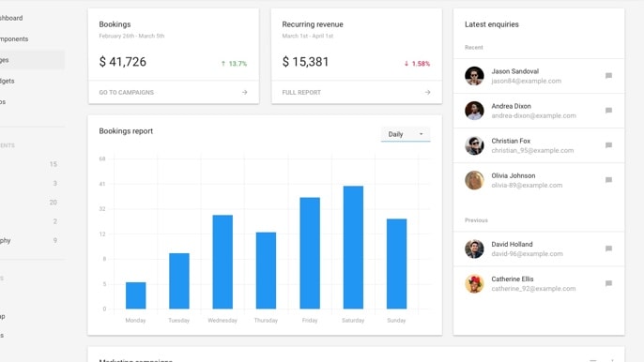This screenshot has width=644, height=362.
Task: Click Christian Fox's avatar
Action: coord(474,145)
